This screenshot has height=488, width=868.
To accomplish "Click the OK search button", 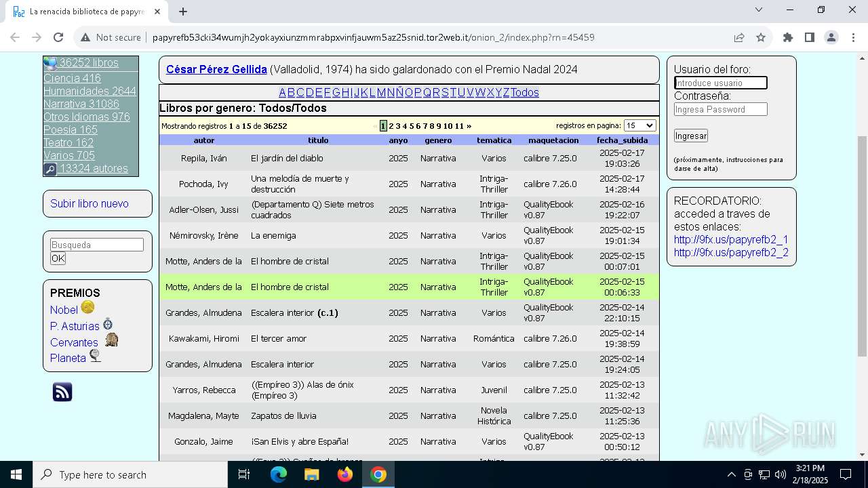I will click(58, 258).
